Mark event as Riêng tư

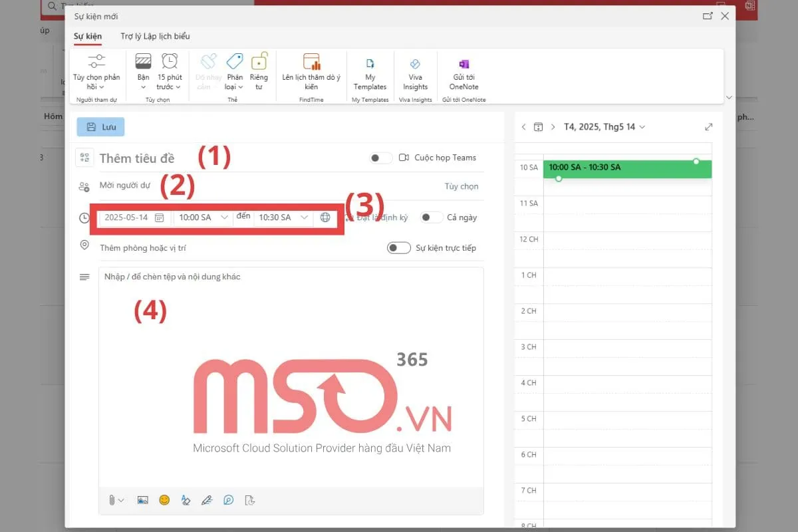pos(259,73)
